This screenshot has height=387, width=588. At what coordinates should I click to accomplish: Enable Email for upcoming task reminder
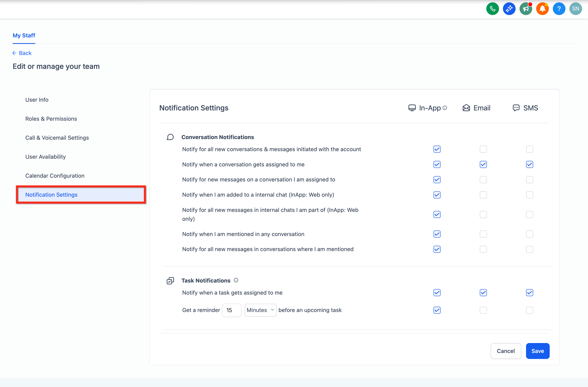pyautogui.click(x=483, y=310)
